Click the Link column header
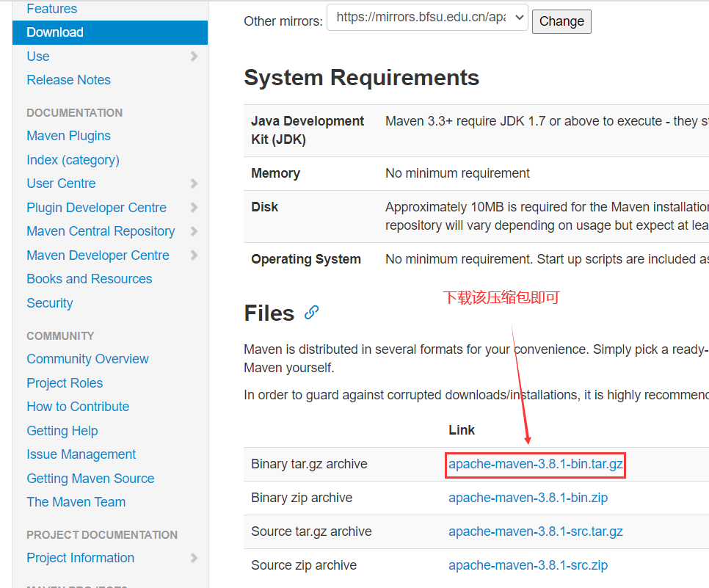The width and height of the screenshot is (709, 588). [x=462, y=430]
